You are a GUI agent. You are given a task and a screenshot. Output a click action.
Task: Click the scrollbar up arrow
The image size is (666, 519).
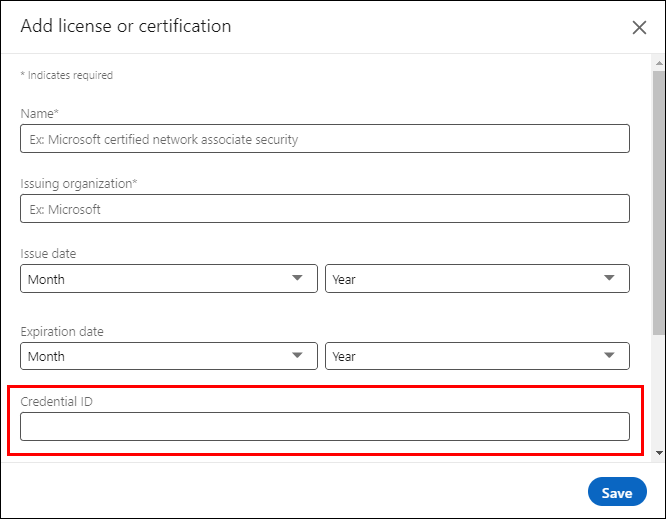click(x=658, y=62)
